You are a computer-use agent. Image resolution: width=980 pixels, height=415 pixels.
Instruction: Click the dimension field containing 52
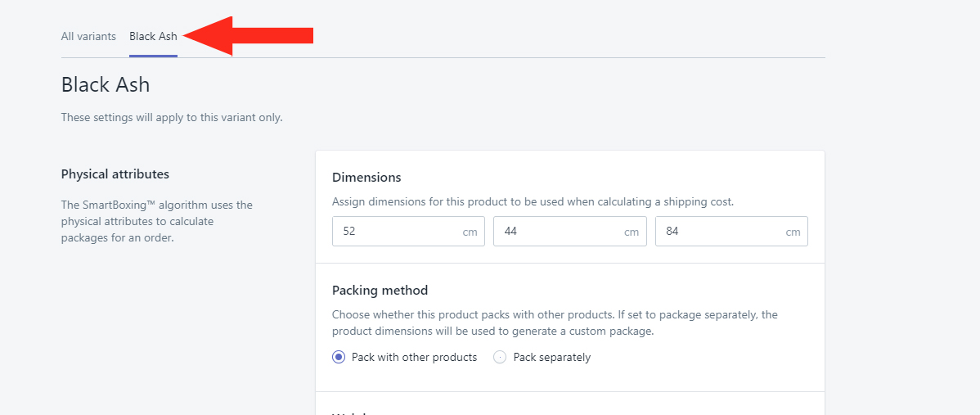coord(393,232)
